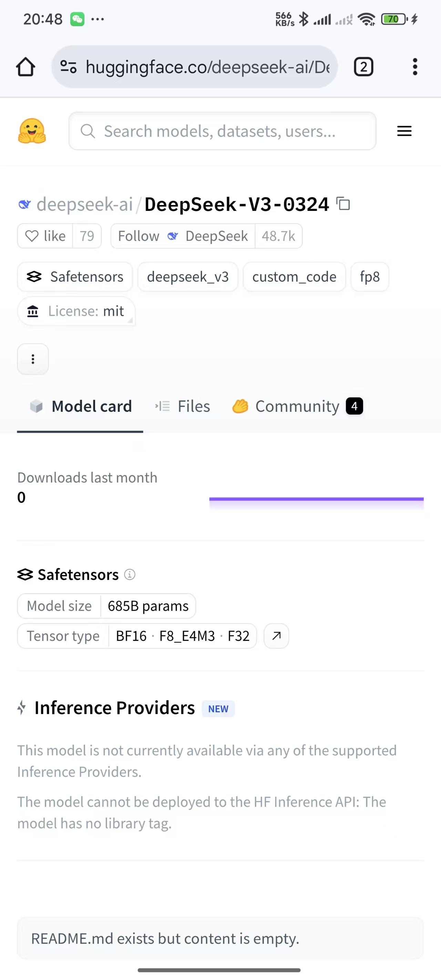The image size is (441, 980).
Task: Click the NEW badge beside Inference Providers
Action: (x=218, y=709)
